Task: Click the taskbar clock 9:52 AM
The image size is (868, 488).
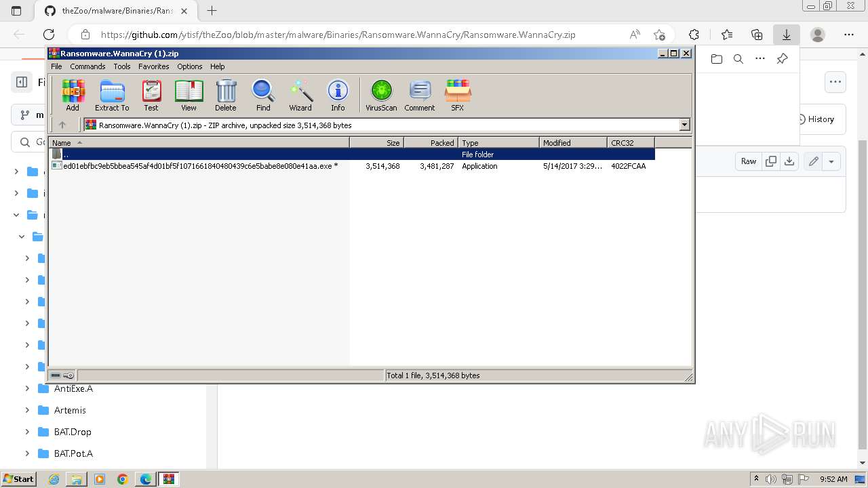Action: pyautogui.click(x=833, y=479)
